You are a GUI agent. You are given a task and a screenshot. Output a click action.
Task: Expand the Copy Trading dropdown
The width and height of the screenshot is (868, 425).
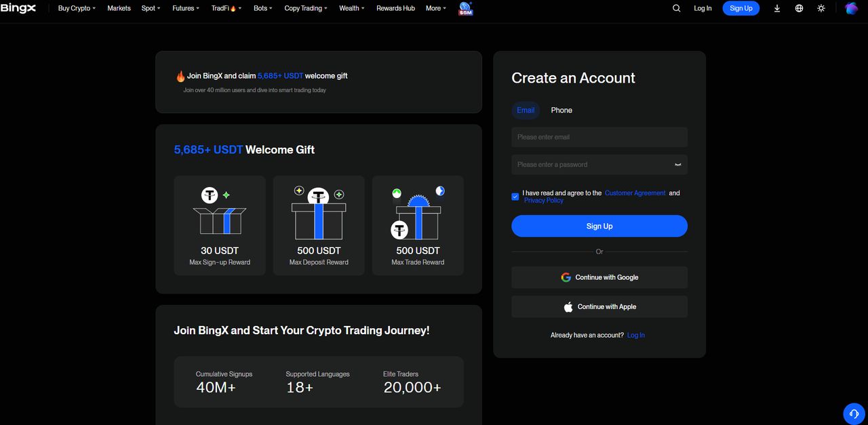pyautogui.click(x=306, y=8)
